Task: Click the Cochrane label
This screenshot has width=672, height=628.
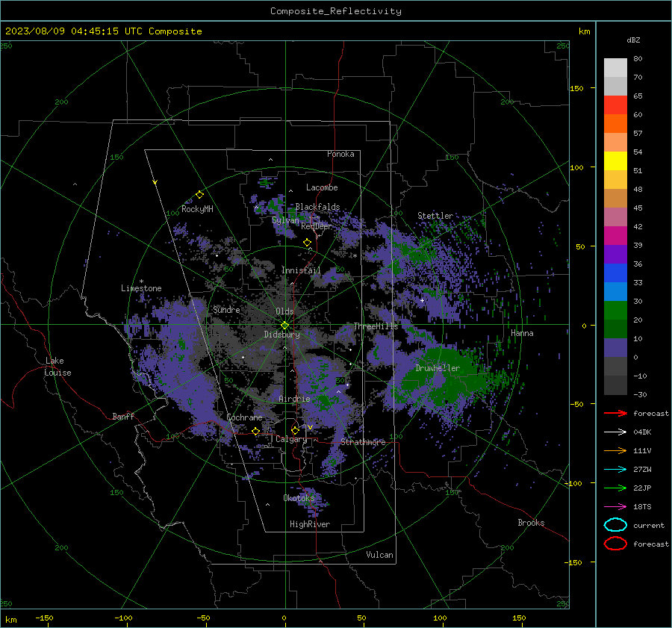Action: coord(244,417)
